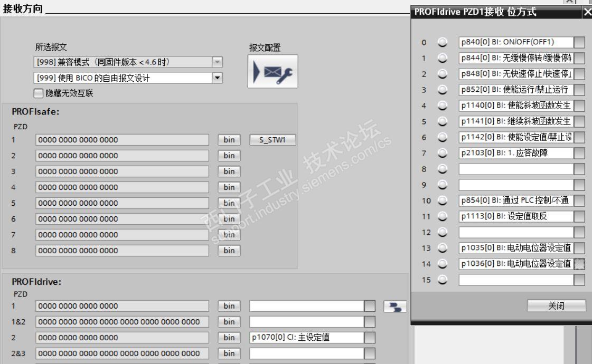The width and height of the screenshot is (592, 364).
Task: Click PROFIdrive PZD 1&2 32-bit value field
Action: tap(122, 322)
